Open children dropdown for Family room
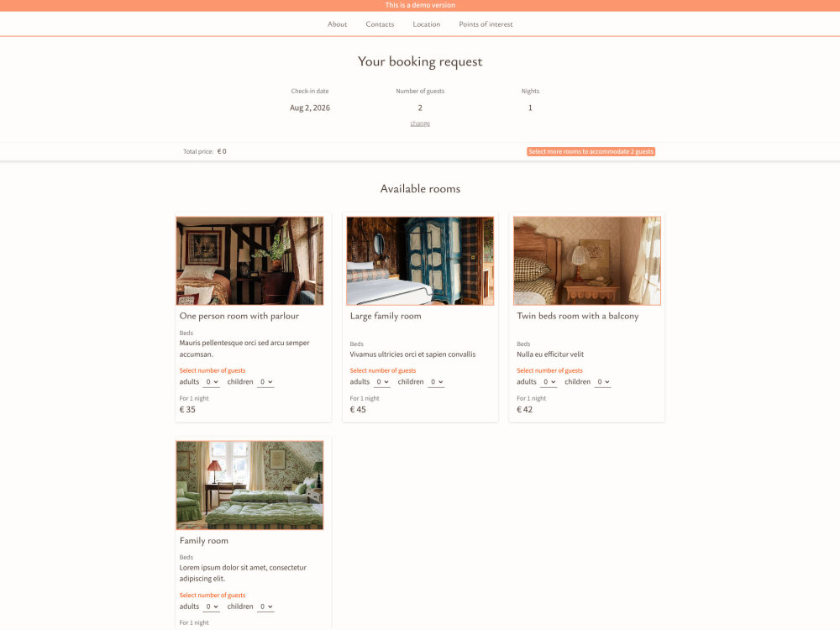This screenshot has height=630, width=840. [265, 606]
